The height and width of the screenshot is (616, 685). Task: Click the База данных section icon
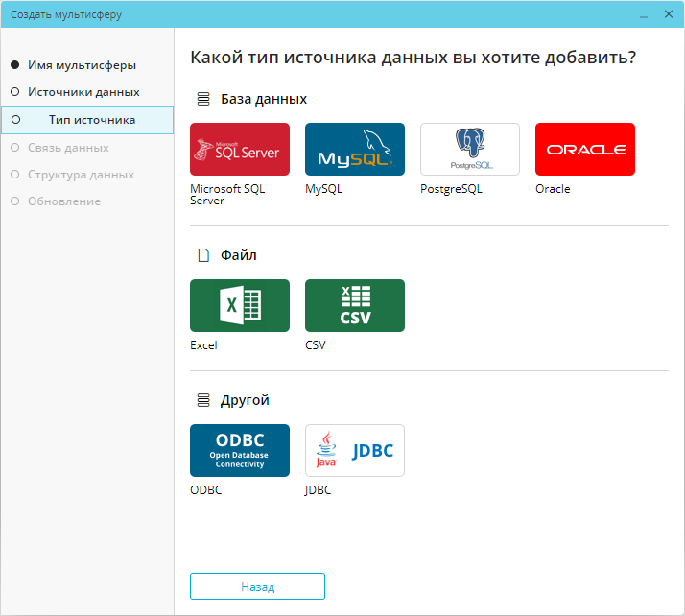click(202, 99)
